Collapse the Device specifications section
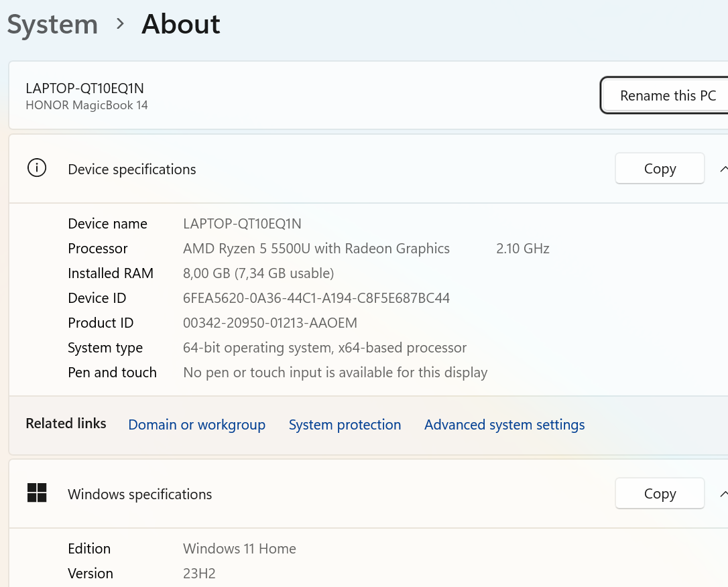728x587 pixels. [x=723, y=169]
